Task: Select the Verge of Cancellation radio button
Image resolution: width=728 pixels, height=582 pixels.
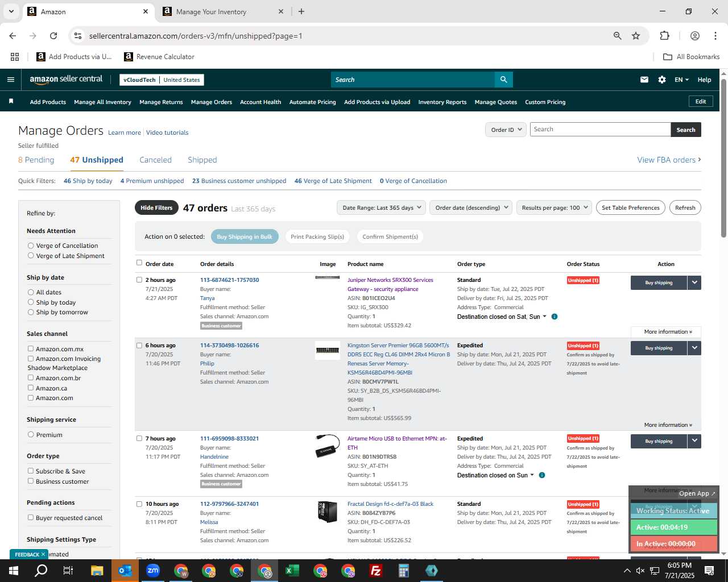Action: tap(31, 246)
